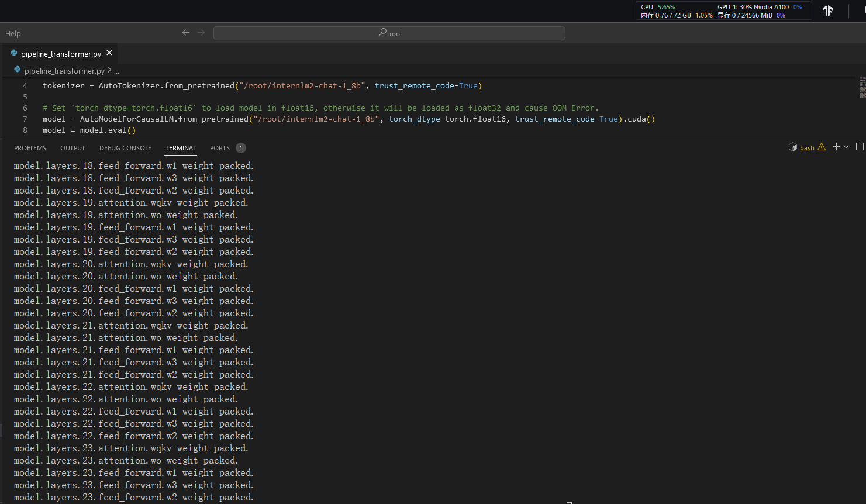Click the pipeline_transformer.py breadcrumb item
Screen dimensions: 866x504
pyautogui.click(x=64, y=71)
